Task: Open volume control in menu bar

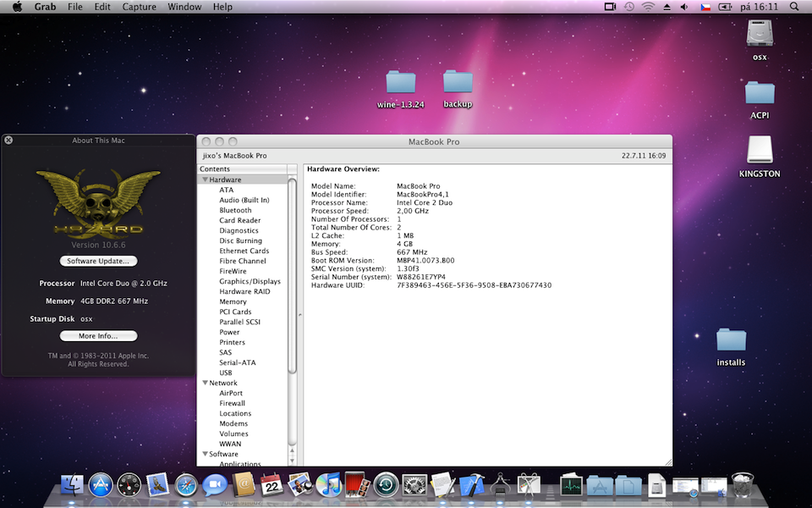Action: click(684, 7)
